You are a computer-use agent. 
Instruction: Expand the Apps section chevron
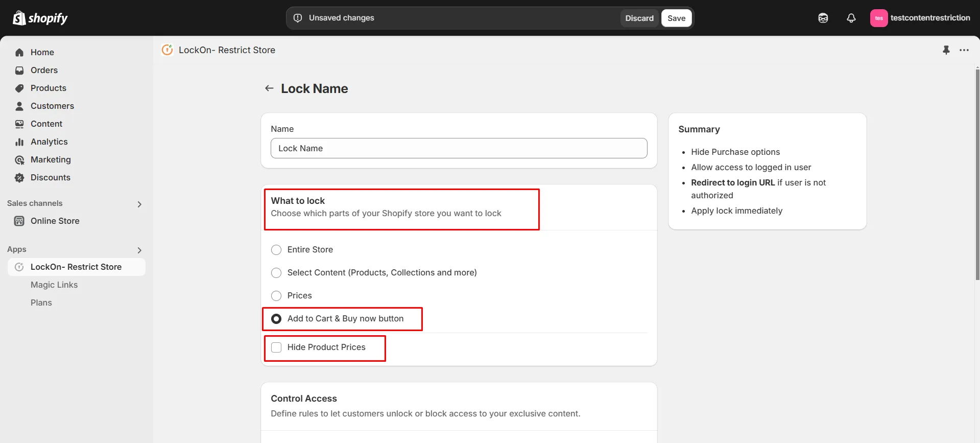pyautogui.click(x=139, y=250)
